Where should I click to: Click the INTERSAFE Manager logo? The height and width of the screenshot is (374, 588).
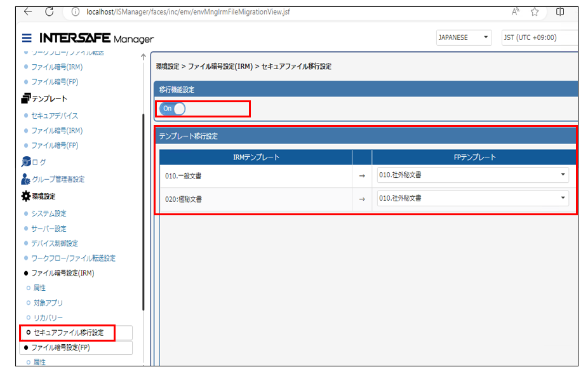[97, 38]
